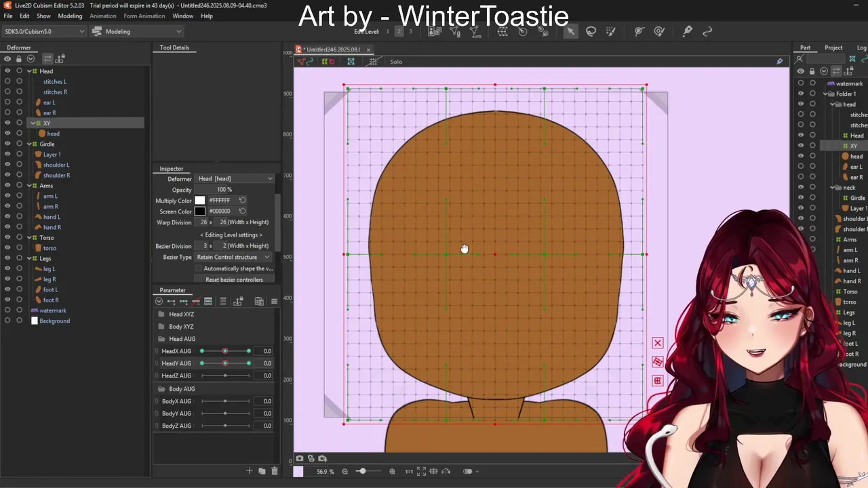Click Editing Level settings link
The height and width of the screenshot is (488, 868).
pyautogui.click(x=231, y=235)
